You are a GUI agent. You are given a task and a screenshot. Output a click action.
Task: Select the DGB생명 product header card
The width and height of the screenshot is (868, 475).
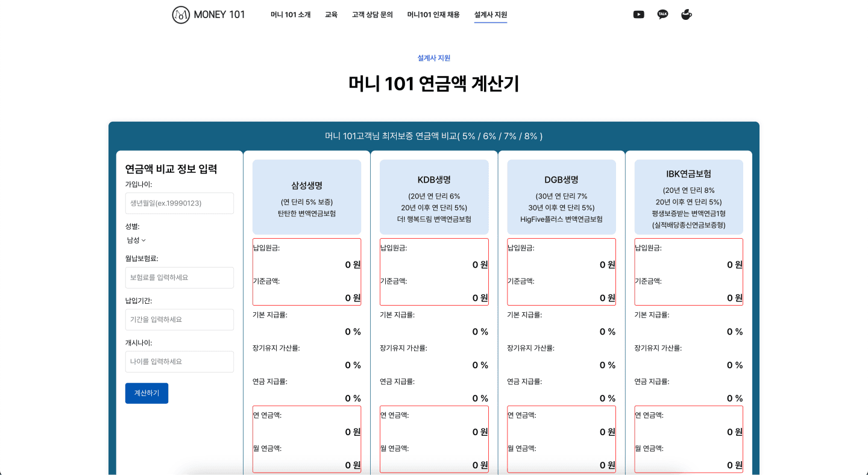562,197
